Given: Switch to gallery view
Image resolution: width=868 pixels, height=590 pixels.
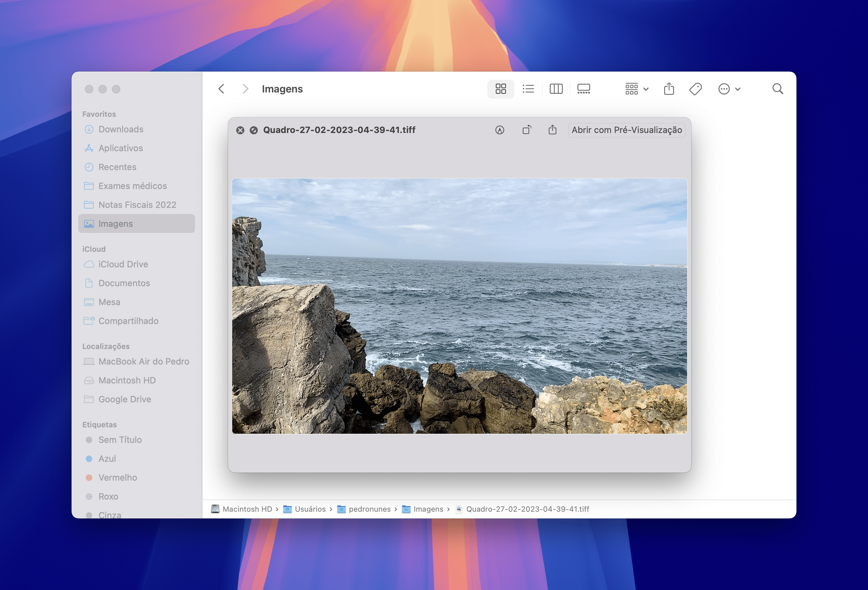Looking at the screenshot, I should tap(584, 89).
